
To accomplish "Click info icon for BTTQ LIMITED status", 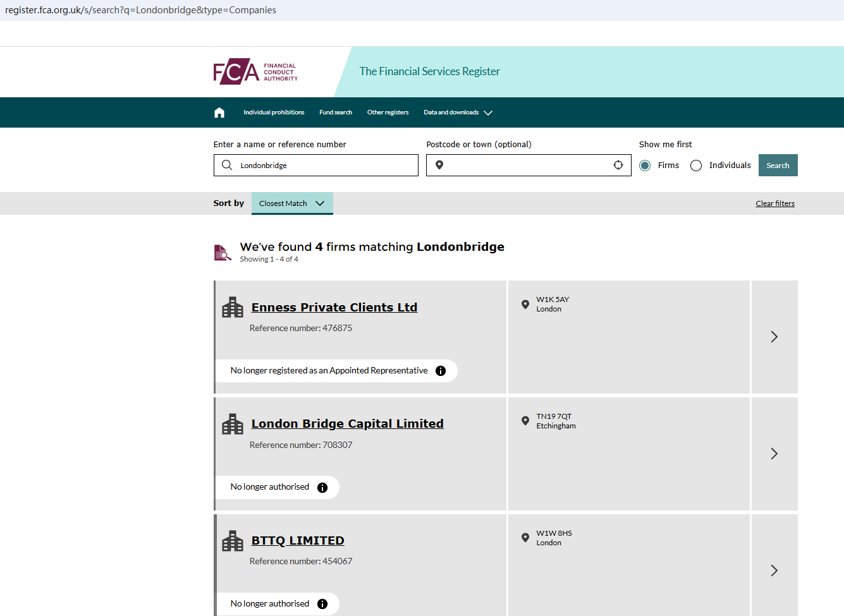I will click(x=322, y=604).
